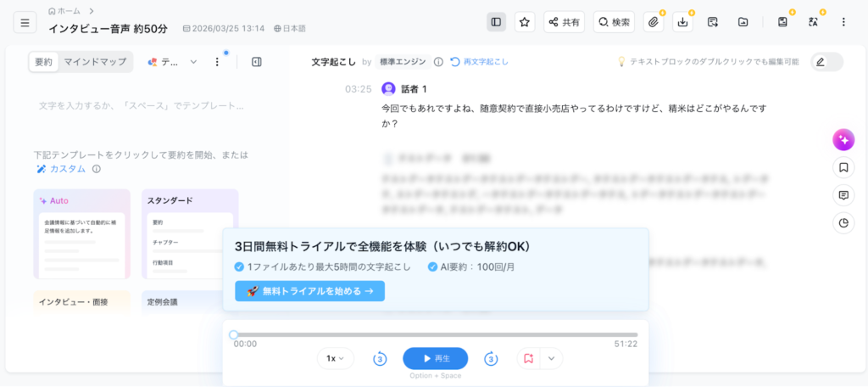Click the audio progress bar handle
The height and width of the screenshot is (387, 868).
[234, 334]
